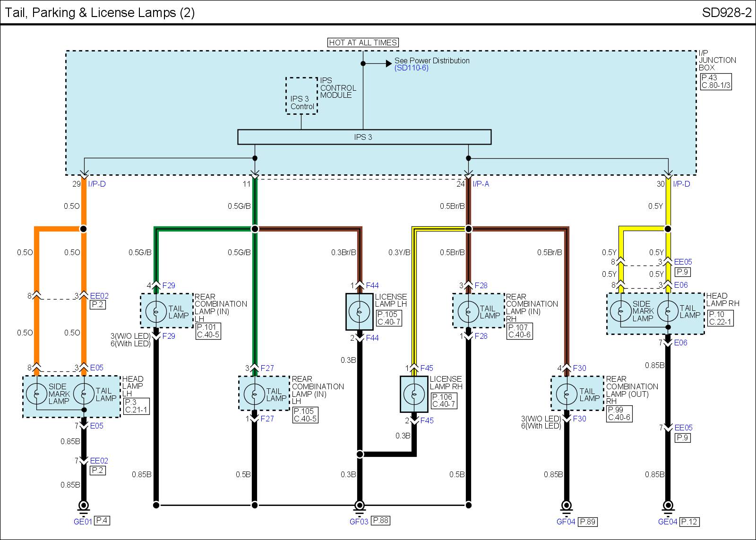Open the upper F27 connector link at pin 3
The image size is (756, 540).
[x=267, y=368]
